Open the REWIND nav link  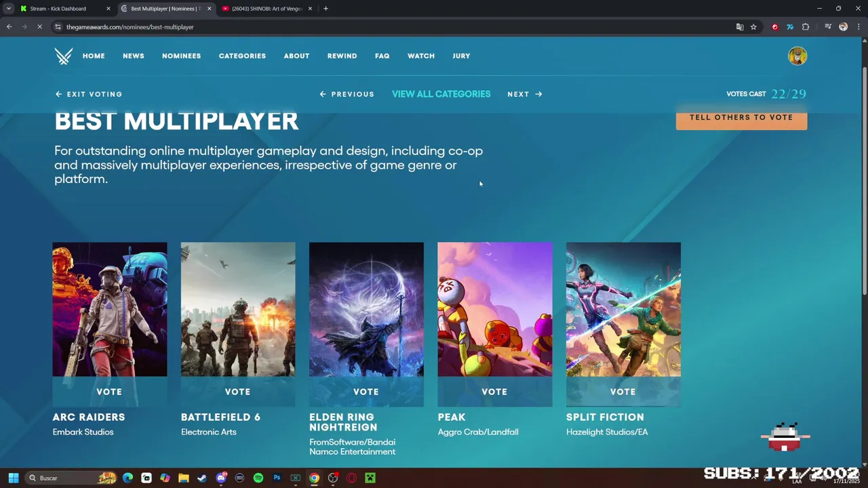[342, 56]
